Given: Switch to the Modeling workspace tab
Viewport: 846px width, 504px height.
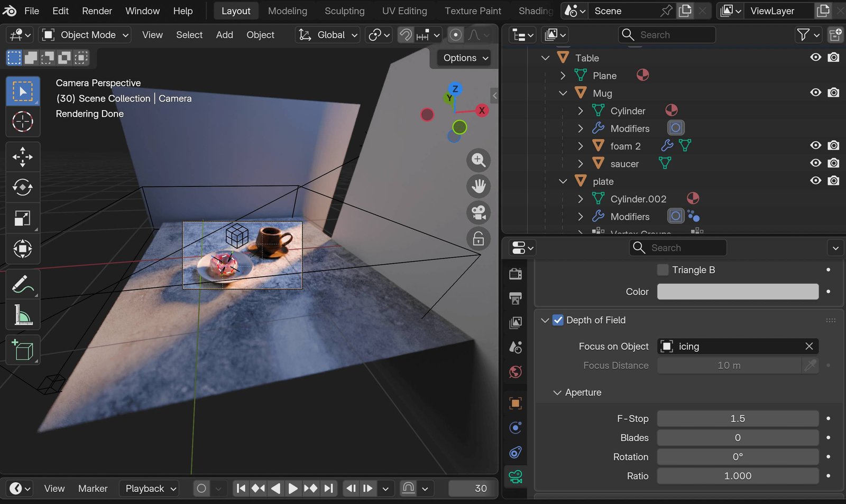Looking at the screenshot, I should pos(287,11).
